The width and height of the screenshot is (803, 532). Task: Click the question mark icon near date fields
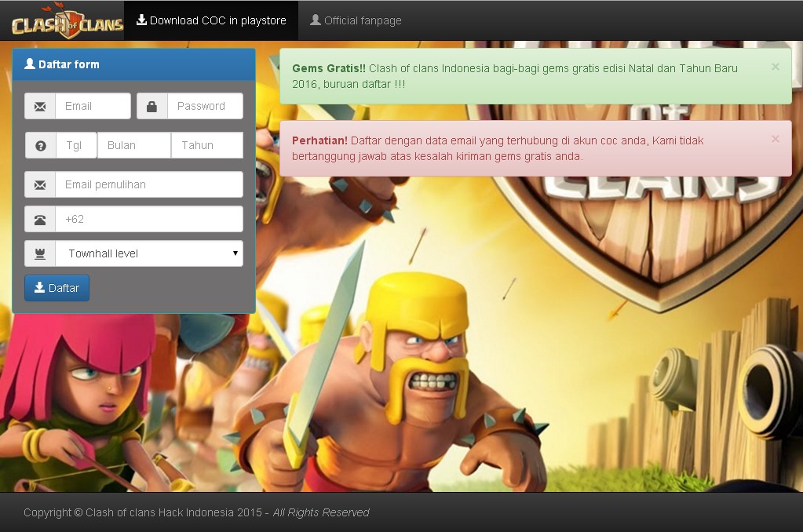point(41,144)
